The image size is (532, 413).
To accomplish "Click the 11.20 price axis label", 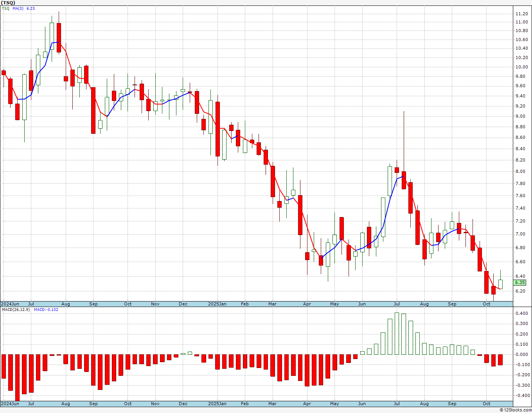I will pyautogui.click(x=521, y=14).
